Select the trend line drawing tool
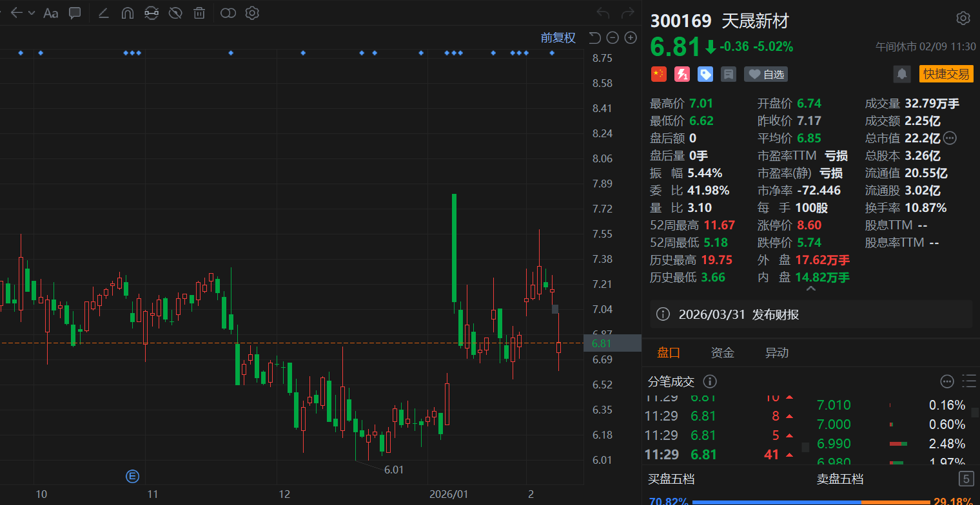980x505 pixels. pyautogui.click(x=103, y=13)
